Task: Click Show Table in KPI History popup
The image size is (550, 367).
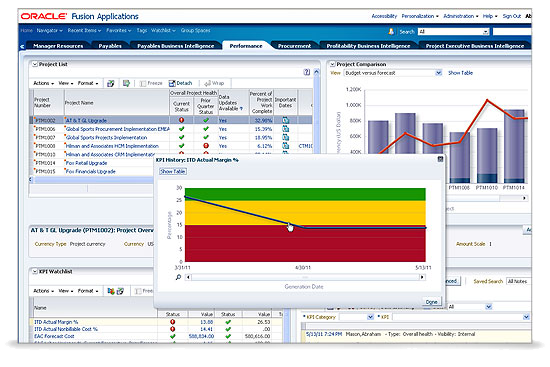Action: [x=173, y=172]
